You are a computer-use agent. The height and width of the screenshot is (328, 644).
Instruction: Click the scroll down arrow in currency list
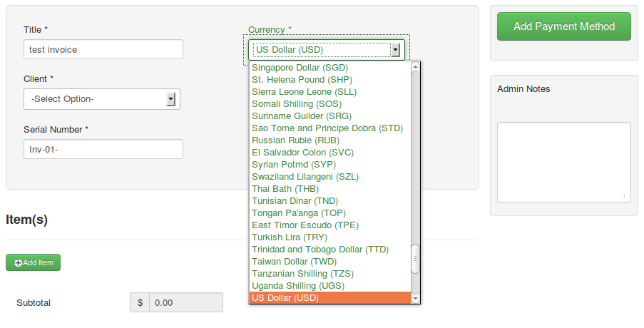[416, 299]
